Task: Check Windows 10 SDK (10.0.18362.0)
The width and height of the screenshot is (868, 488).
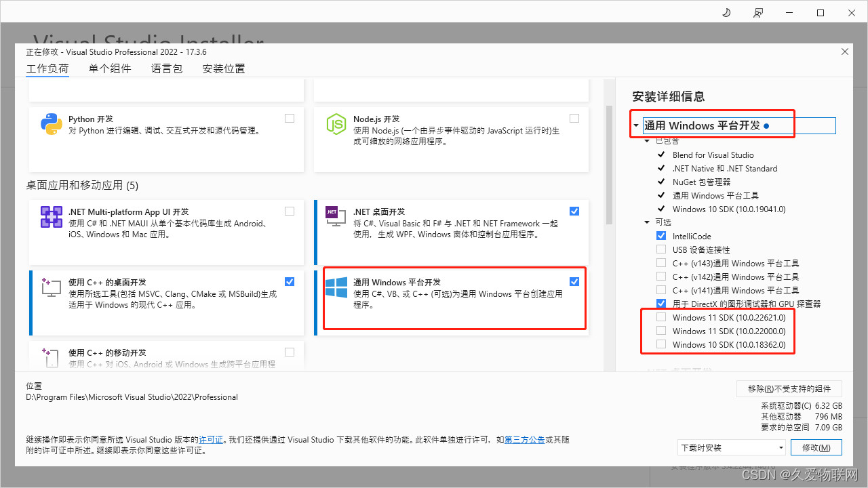Action: pos(661,344)
